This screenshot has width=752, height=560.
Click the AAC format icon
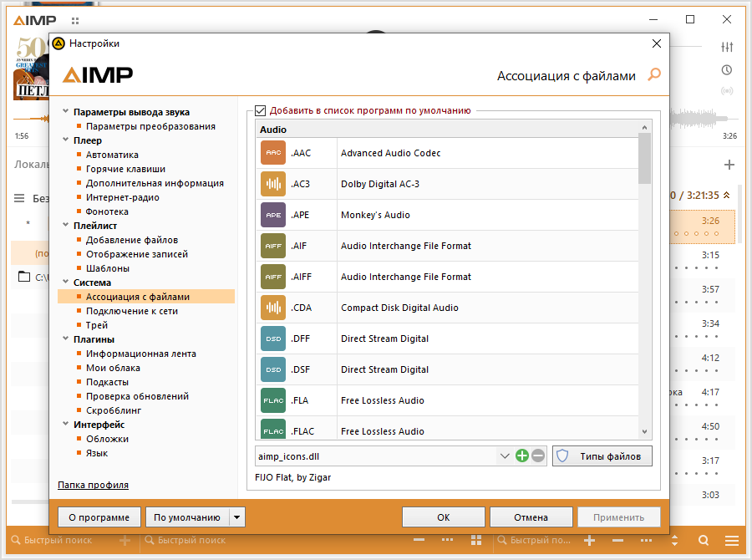(273, 153)
